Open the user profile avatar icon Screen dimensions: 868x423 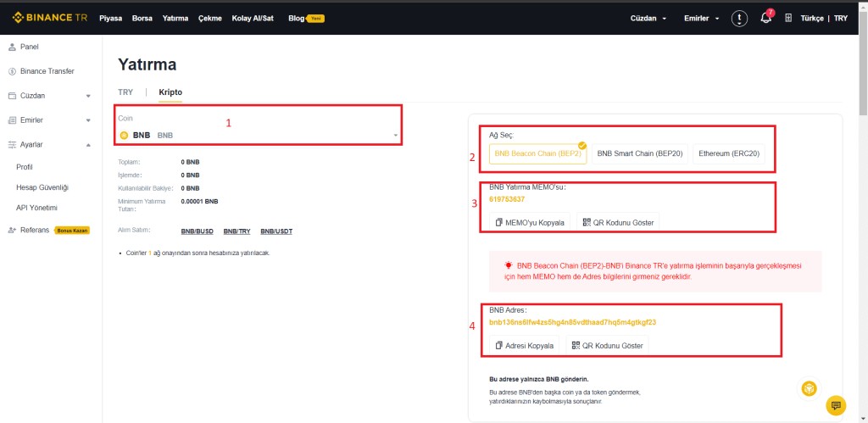[x=739, y=19]
